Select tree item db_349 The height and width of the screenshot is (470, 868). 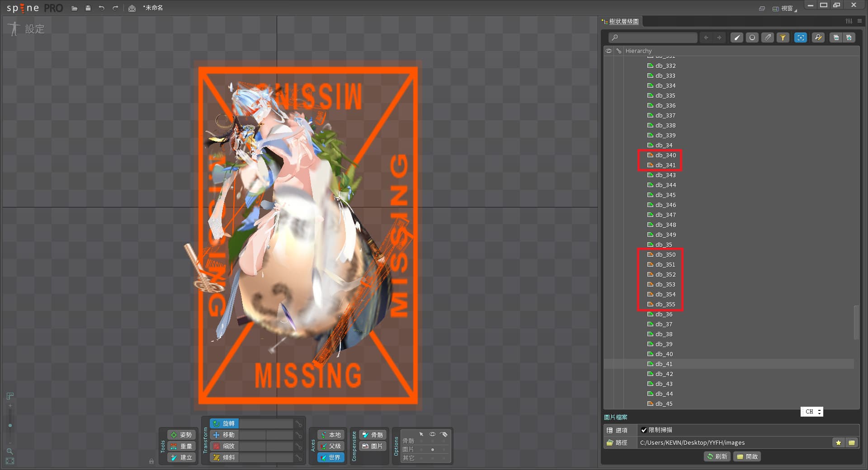point(665,235)
